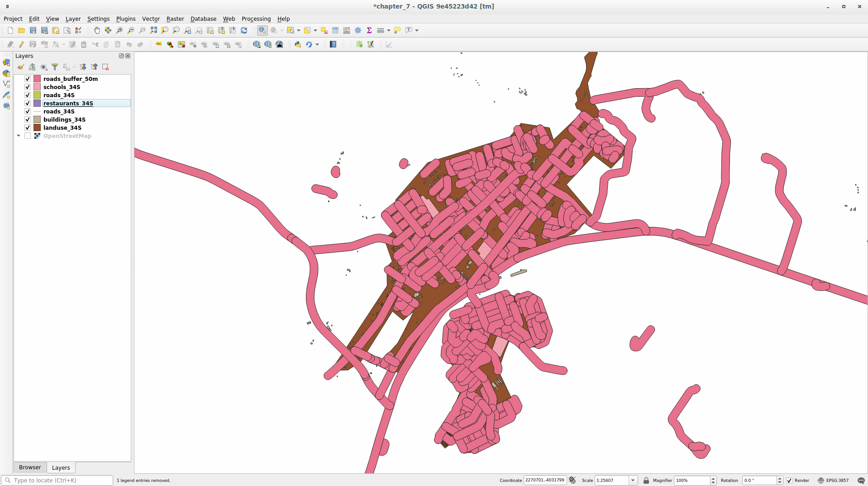Viewport: 868px width, 486px height.
Task: Click the Save Project icon
Action: 33,30
